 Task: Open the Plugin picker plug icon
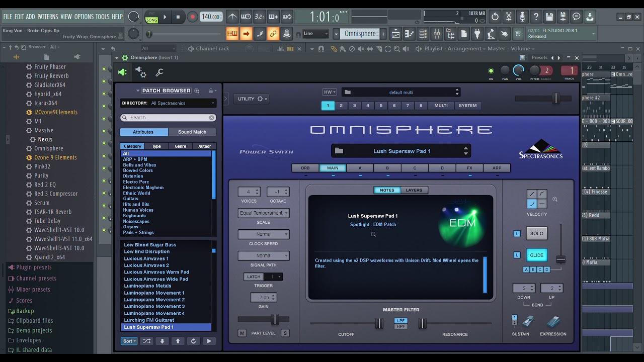tap(477, 34)
